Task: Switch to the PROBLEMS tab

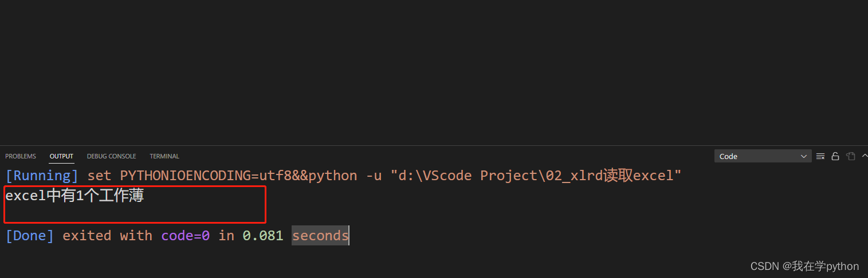Action: click(21, 156)
